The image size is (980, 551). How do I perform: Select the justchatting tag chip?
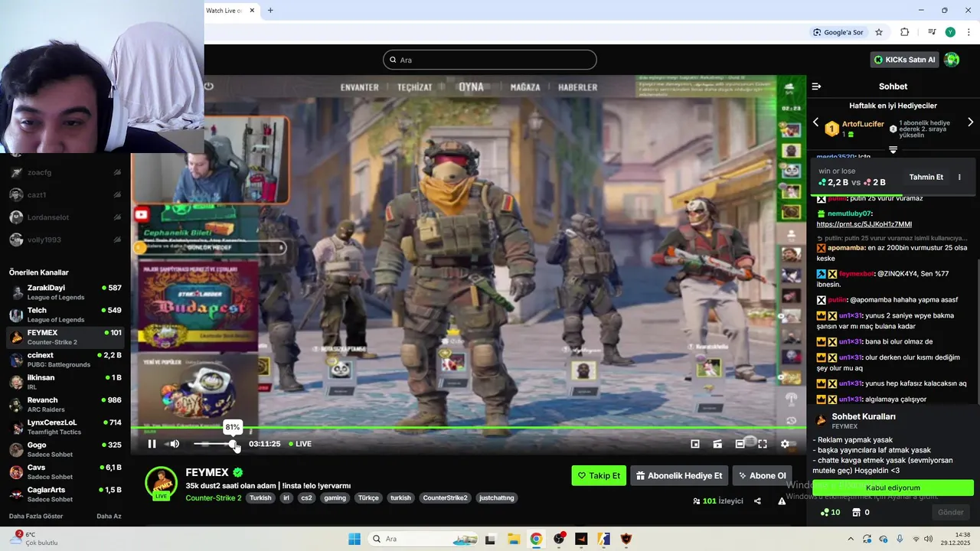pos(496,497)
